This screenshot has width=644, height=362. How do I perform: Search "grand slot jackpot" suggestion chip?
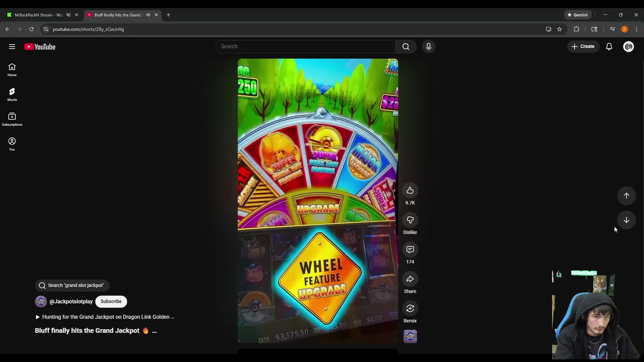[x=72, y=286]
